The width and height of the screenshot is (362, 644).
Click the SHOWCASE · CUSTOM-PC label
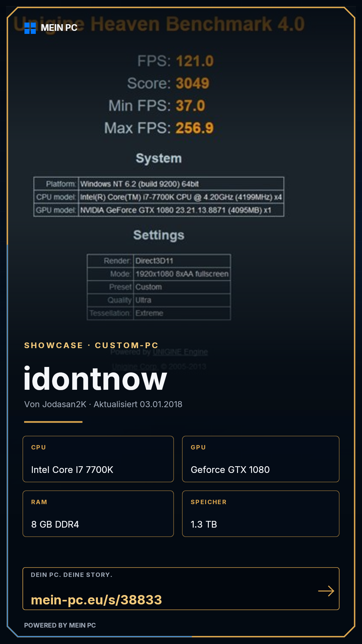(x=91, y=345)
